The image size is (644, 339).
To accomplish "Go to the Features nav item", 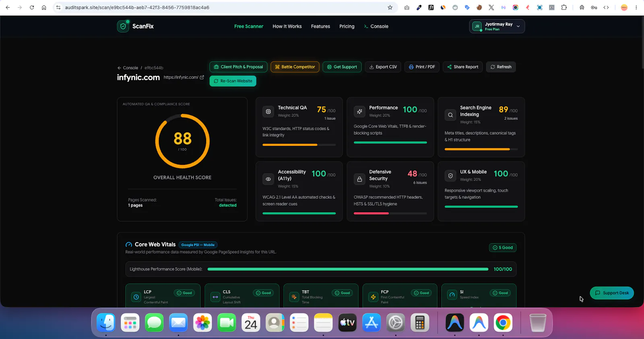I will pos(320,26).
